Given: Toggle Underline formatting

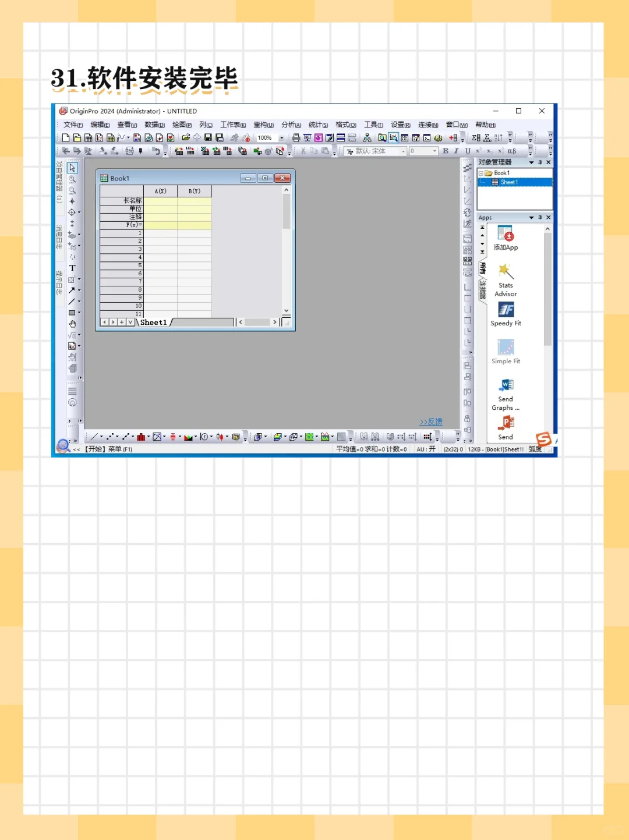Looking at the screenshot, I should 467,151.
